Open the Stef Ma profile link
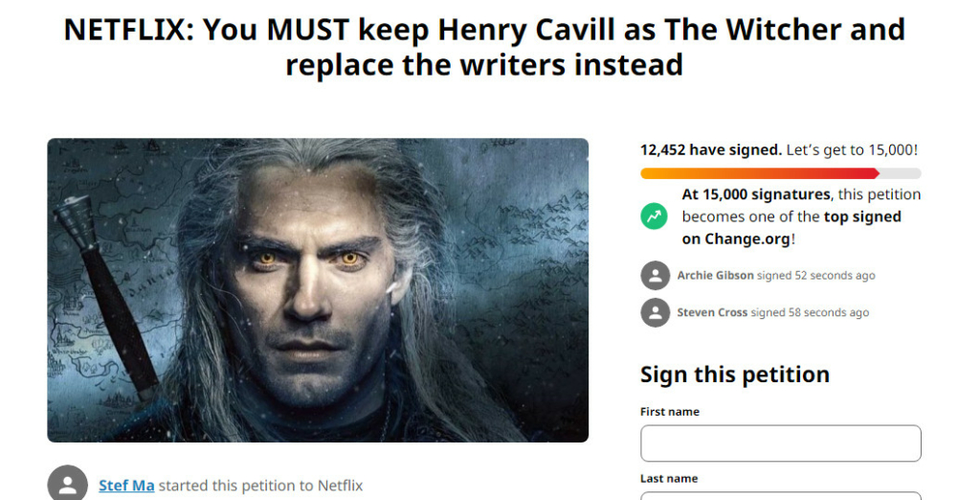This screenshot has height=500, width=980. coord(126,486)
